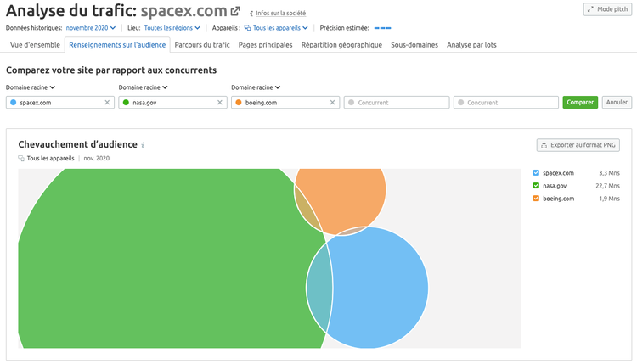Click the blue spacex.com color dot
Image resolution: width=637 pixels, height=364 pixels.
(13, 103)
